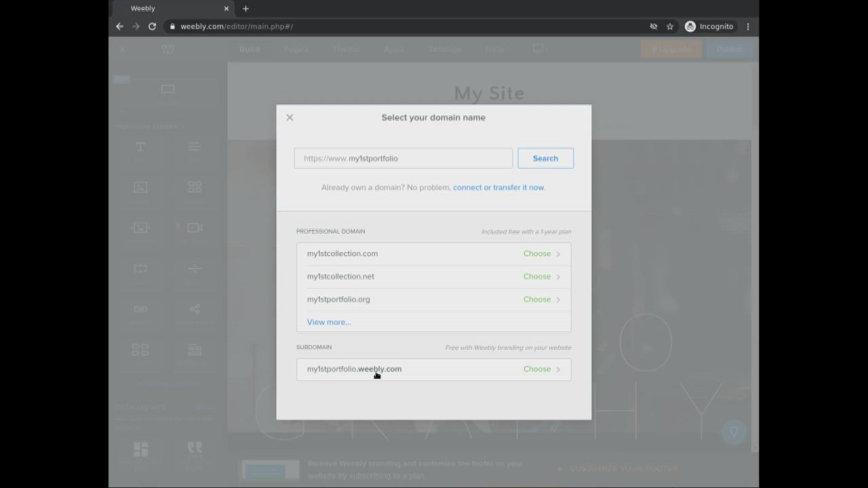Open the Build tab in the editor
Image resolution: width=868 pixels, height=488 pixels.
(x=250, y=49)
